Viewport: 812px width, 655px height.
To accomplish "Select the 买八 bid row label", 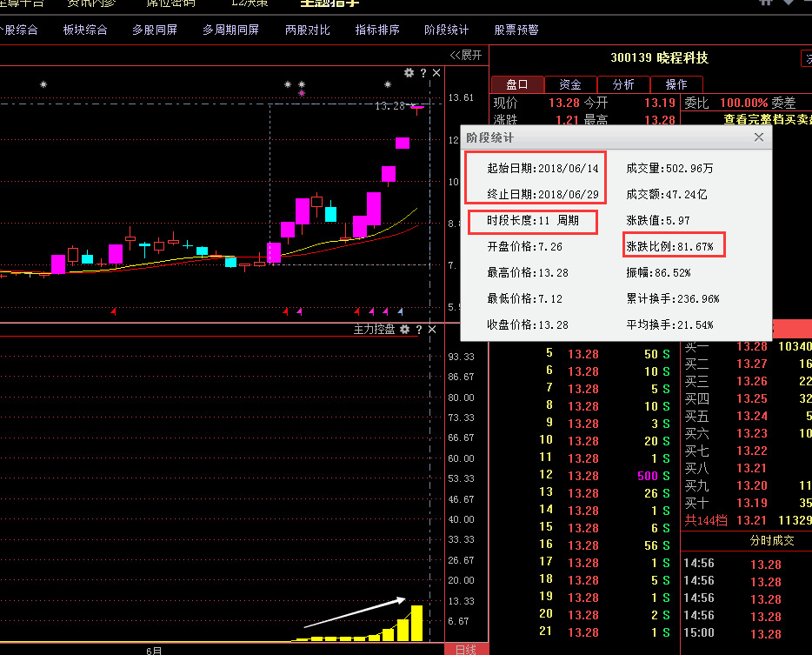I will (x=697, y=469).
